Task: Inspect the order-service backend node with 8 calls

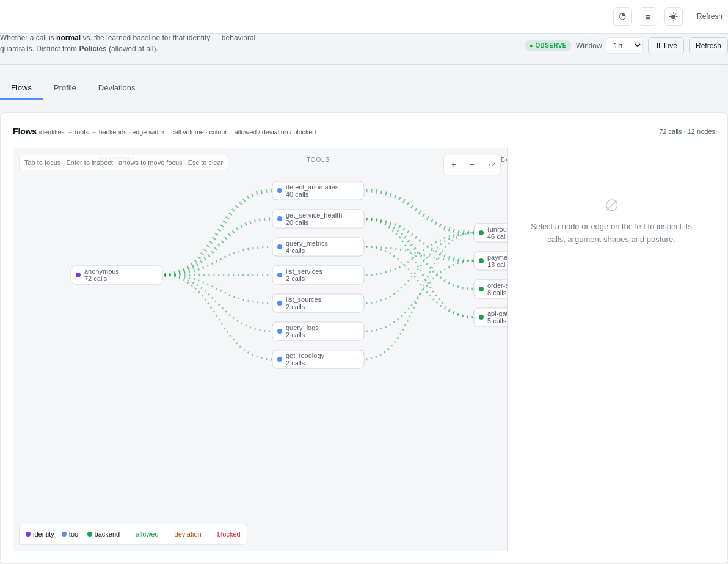Action: pyautogui.click(x=490, y=289)
